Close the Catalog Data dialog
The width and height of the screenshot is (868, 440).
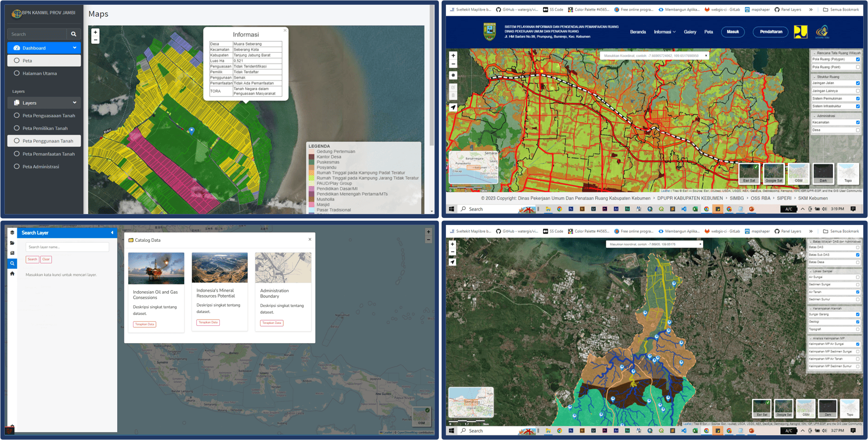310,239
